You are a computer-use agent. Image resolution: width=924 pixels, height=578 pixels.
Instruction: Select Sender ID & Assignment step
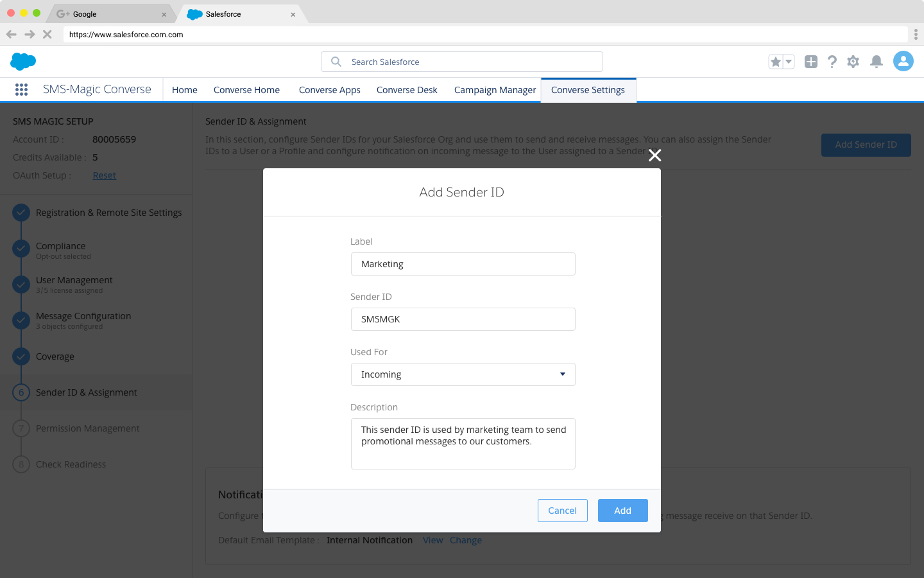click(87, 392)
